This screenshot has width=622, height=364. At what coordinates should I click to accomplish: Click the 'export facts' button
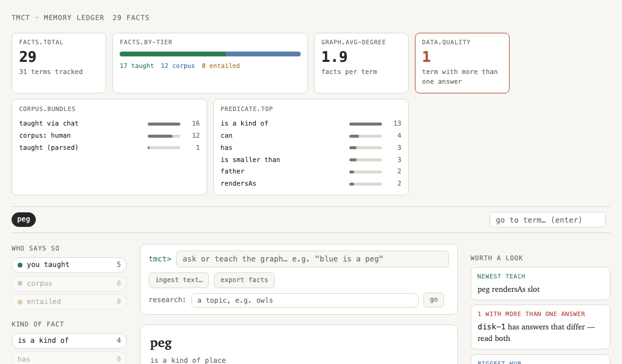[x=244, y=280]
